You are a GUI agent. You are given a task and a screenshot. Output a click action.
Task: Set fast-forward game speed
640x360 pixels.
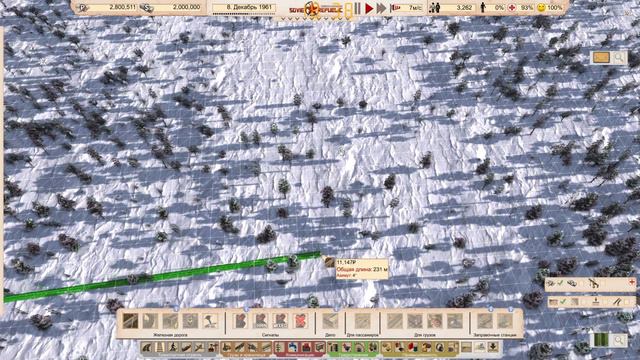point(381,8)
